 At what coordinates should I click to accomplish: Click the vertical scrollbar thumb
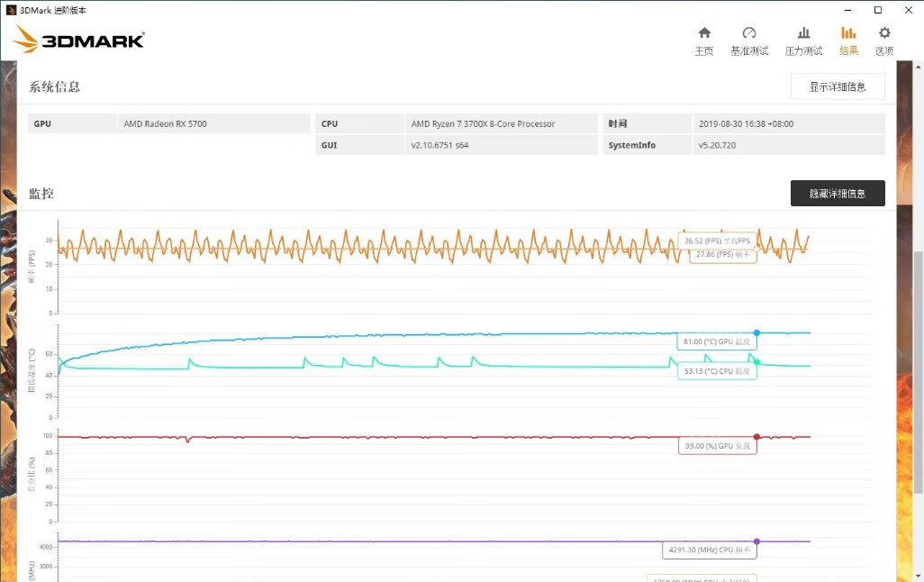tap(918, 372)
